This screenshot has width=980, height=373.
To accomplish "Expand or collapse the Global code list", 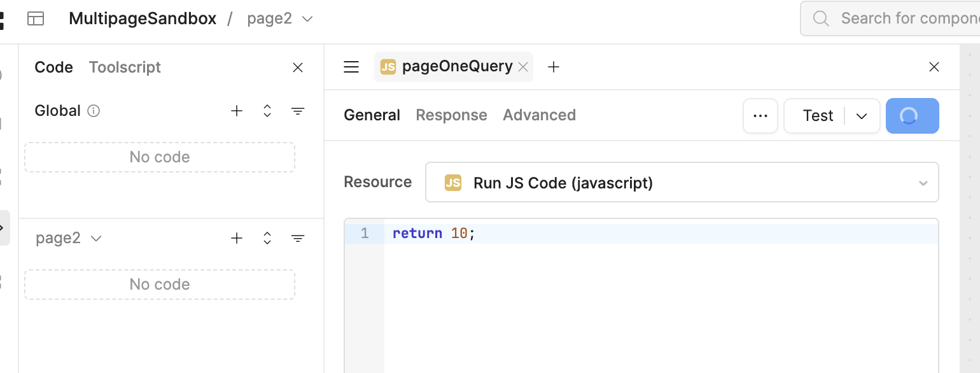I will click(267, 111).
